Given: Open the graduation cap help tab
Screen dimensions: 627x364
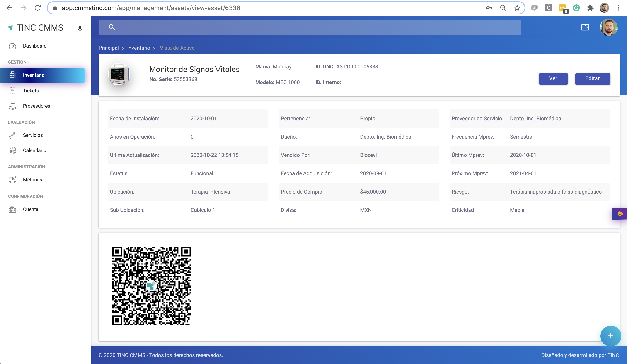Looking at the screenshot, I should click(x=620, y=214).
